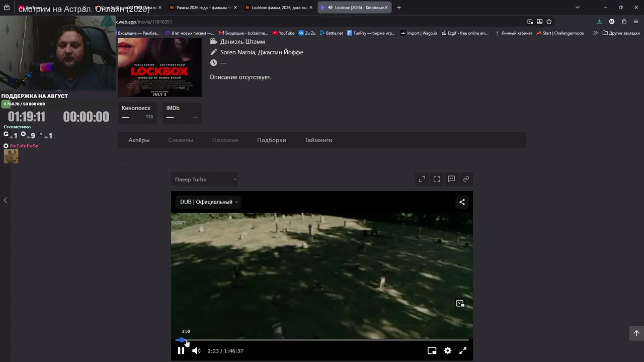Switch to the Подборки tab
Screen dimensions: 644x362
pyautogui.click(x=272, y=140)
